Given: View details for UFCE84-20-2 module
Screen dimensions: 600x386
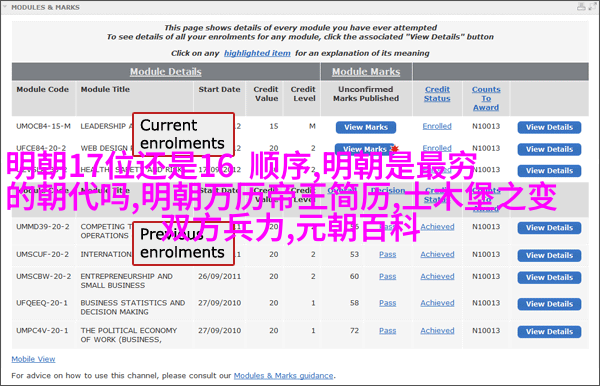Looking at the screenshot, I should (x=549, y=149).
